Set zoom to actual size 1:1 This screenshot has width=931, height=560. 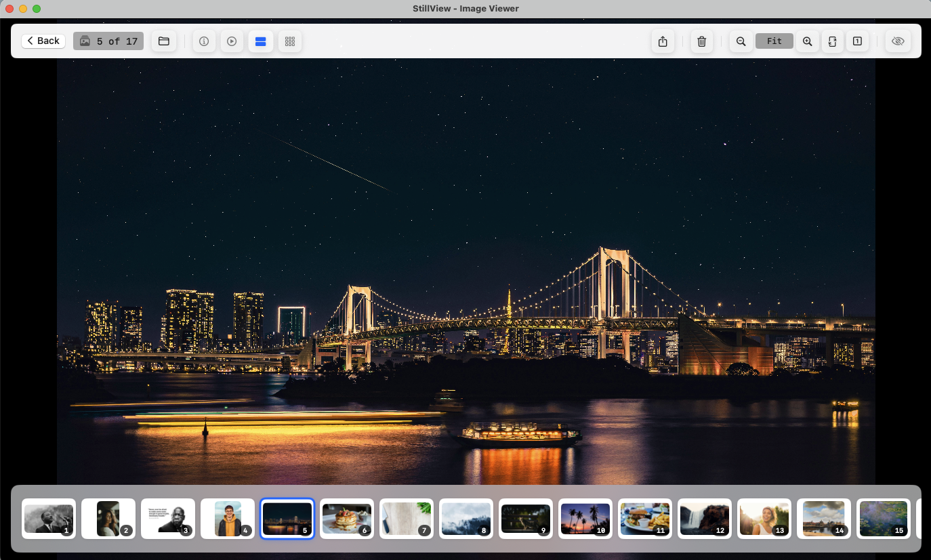click(x=857, y=41)
